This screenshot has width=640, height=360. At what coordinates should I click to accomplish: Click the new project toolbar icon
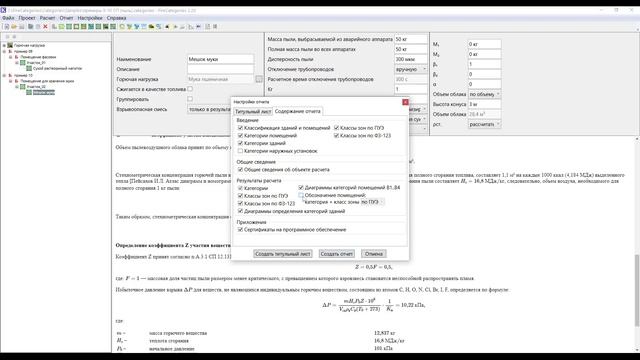(7, 27)
